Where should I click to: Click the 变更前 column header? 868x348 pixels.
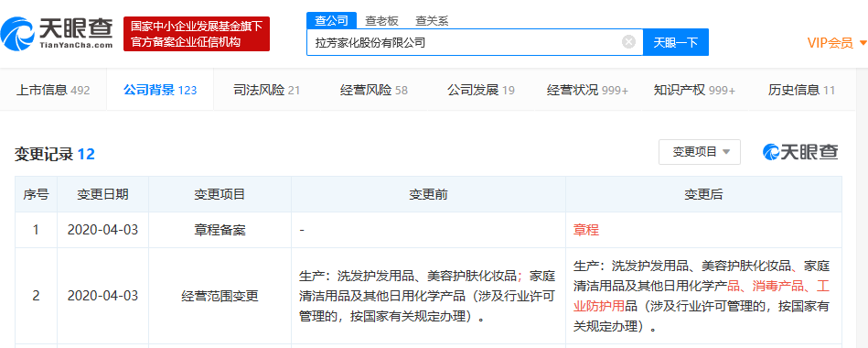pyautogui.click(x=428, y=194)
